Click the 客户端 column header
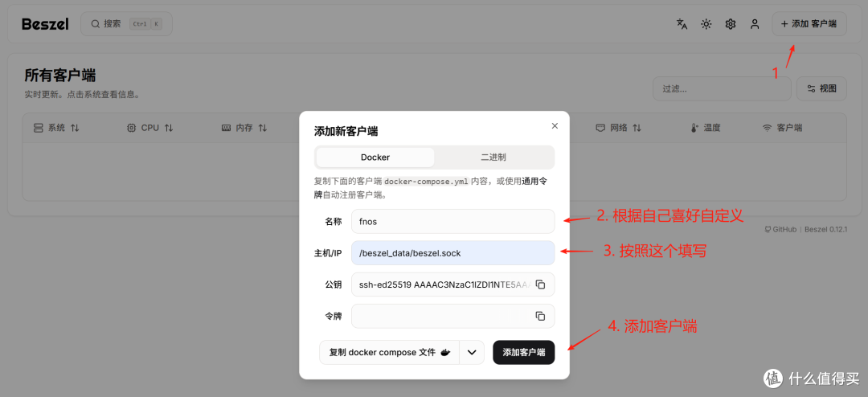This screenshot has height=397, width=868. pyautogui.click(x=782, y=128)
